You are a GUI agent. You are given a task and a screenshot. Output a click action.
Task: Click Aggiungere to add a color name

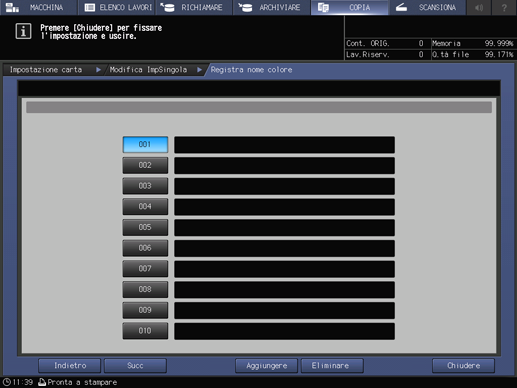click(266, 366)
